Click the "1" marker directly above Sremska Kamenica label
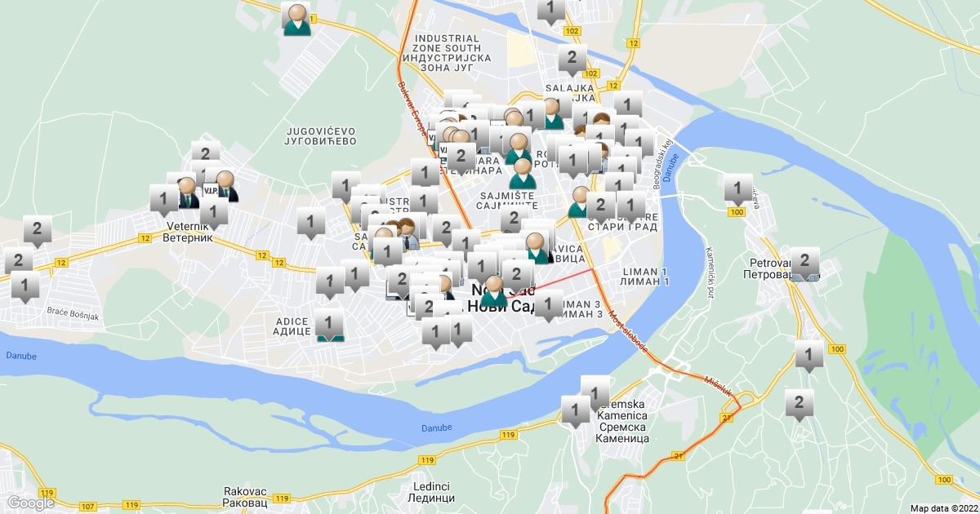Screen dimensions: 980x514 (595, 390)
